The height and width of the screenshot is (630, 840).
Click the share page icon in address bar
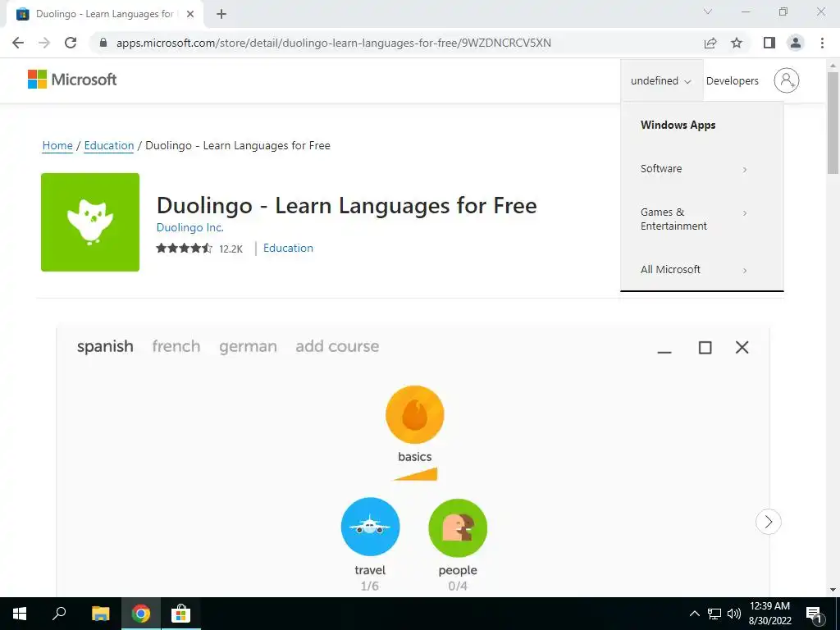(x=710, y=43)
